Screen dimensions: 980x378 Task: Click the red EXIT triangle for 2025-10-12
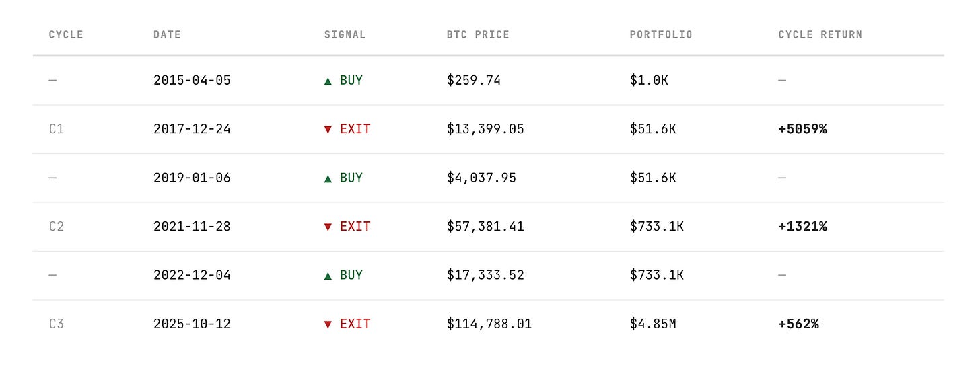coord(328,325)
